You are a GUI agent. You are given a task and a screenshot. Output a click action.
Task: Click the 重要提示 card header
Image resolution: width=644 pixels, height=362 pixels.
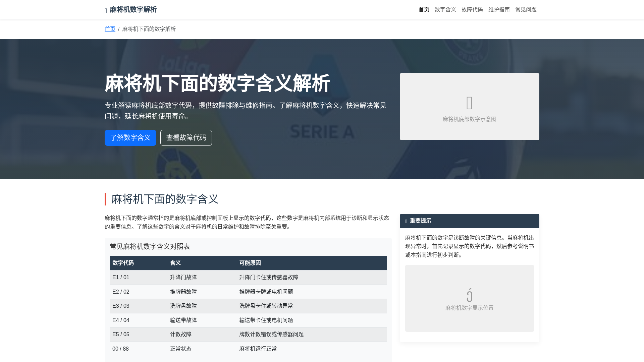[x=470, y=221]
